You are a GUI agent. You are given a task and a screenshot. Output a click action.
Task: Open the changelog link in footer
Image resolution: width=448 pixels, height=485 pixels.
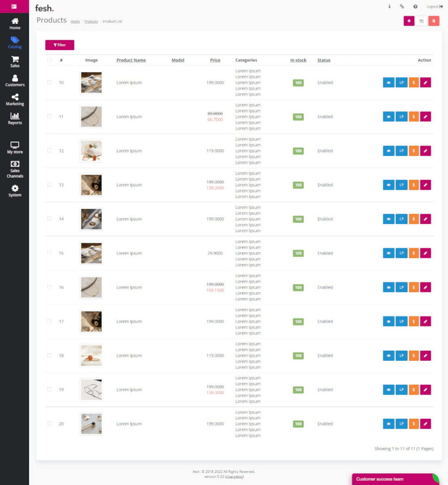click(x=234, y=477)
